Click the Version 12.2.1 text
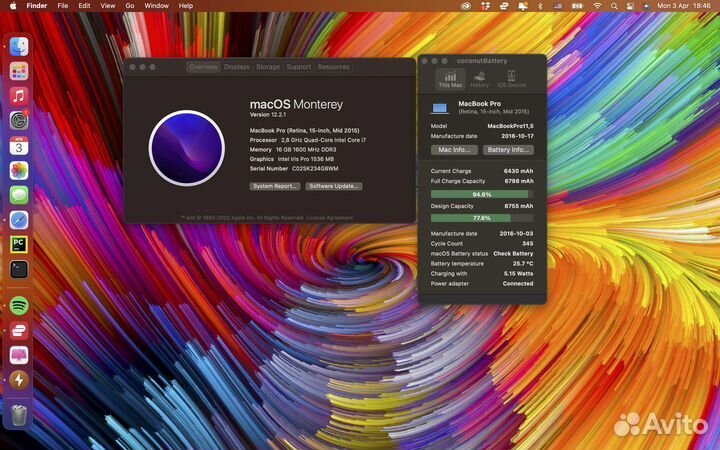 tap(268, 115)
